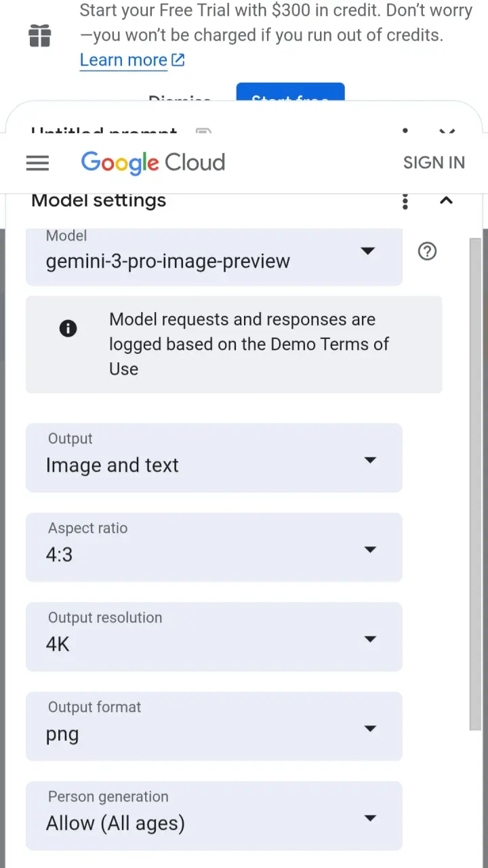Open Person generation Allow (All ages) dropdown
This screenshot has height=868, width=488.
(x=214, y=816)
